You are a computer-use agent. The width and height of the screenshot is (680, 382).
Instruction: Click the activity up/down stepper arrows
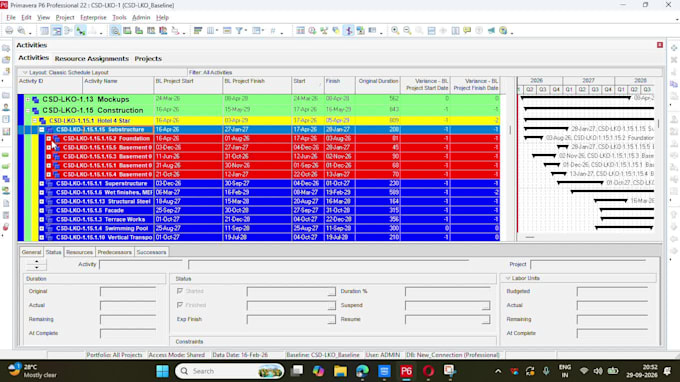tap(36, 264)
